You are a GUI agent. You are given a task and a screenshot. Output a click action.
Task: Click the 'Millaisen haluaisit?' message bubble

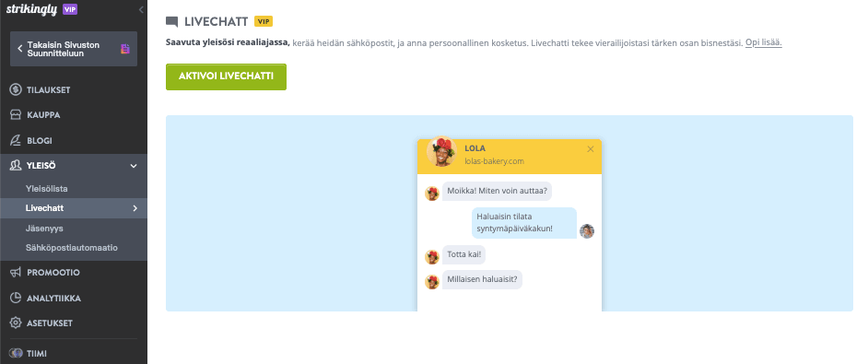[x=482, y=280]
